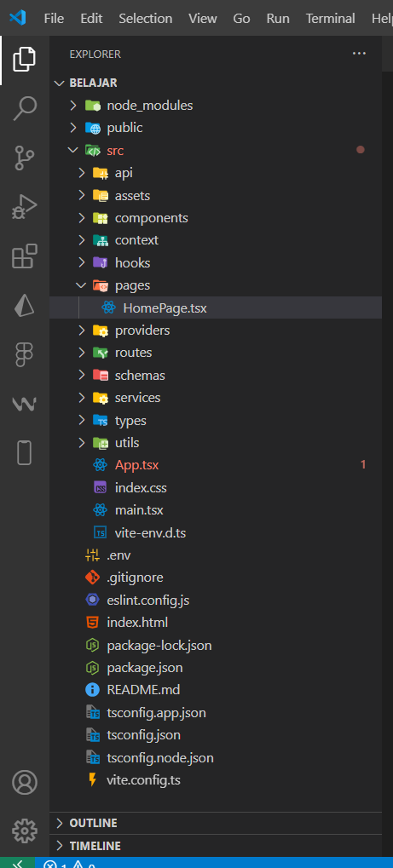Open the Source Control view
The width and height of the screenshot is (393, 868).
(x=25, y=158)
